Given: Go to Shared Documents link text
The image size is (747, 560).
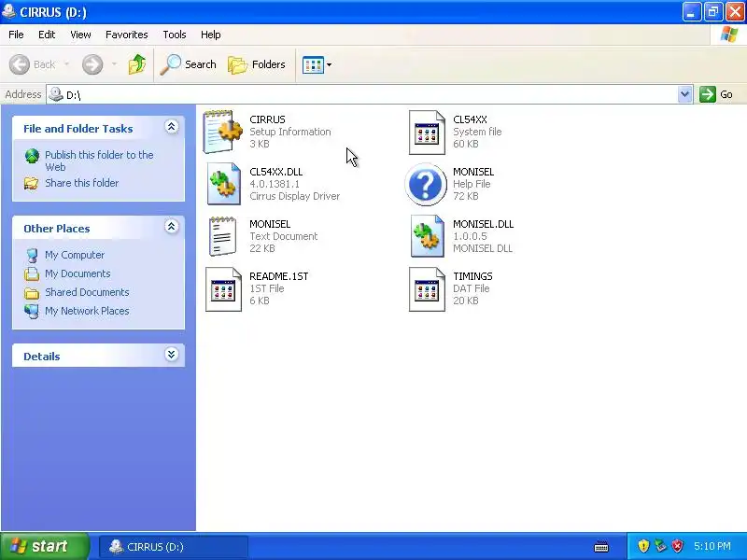Looking at the screenshot, I should tap(87, 292).
